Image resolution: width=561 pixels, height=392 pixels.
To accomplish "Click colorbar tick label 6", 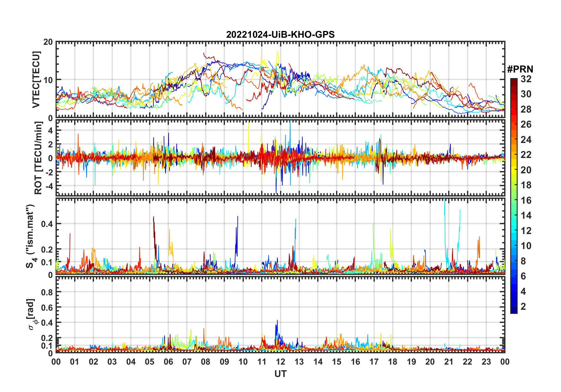I will click(523, 276).
